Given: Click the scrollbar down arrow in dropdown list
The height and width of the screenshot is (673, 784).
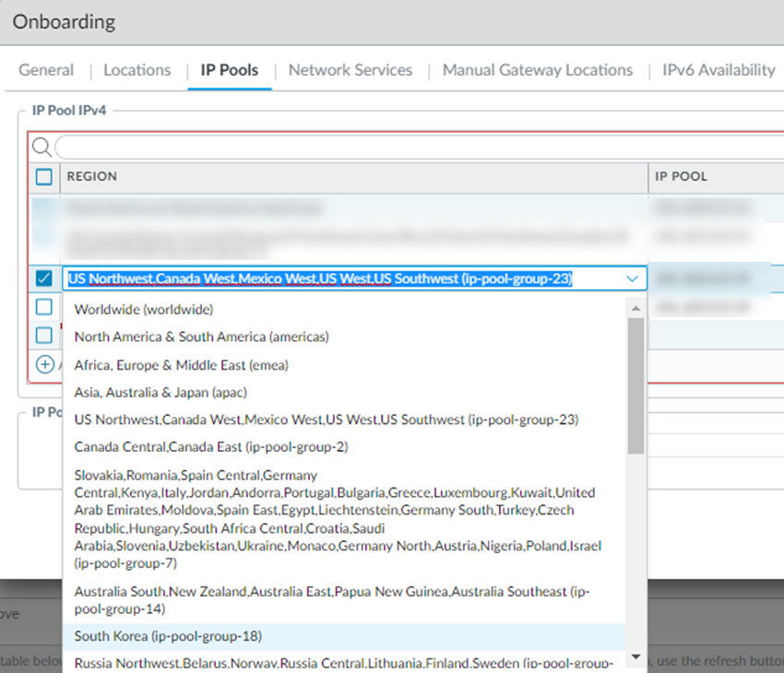Looking at the screenshot, I should pyautogui.click(x=636, y=656).
